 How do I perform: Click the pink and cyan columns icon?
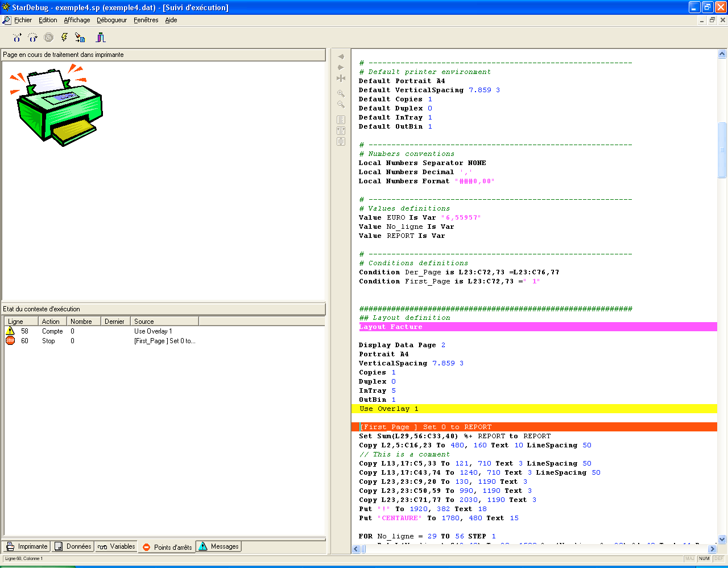(x=101, y=38)
